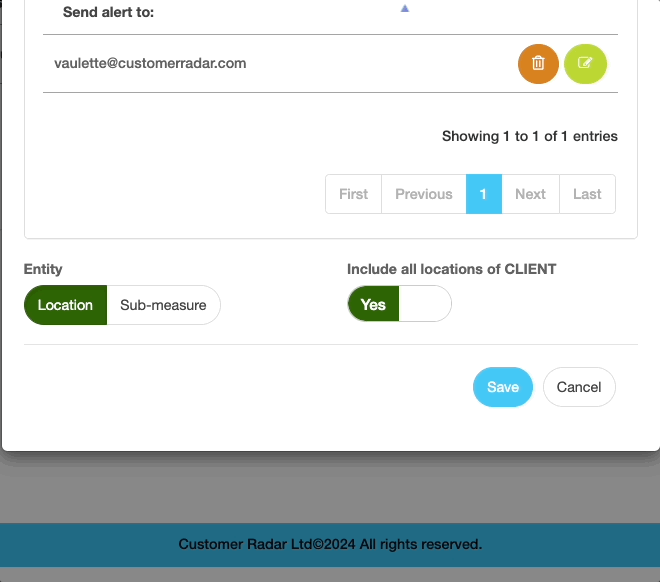Click the Customer Radar Ltd footer text
The image size is (660, 582).
click(x=330, y=545)
